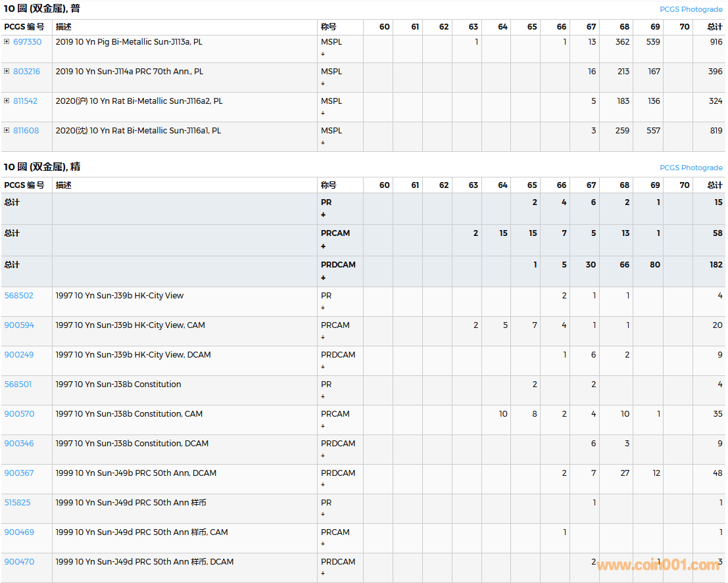The width and height of the screenshot is (728, 583).
Task: Click the red plus under PRDCAM total row
Action: [323, 277]
